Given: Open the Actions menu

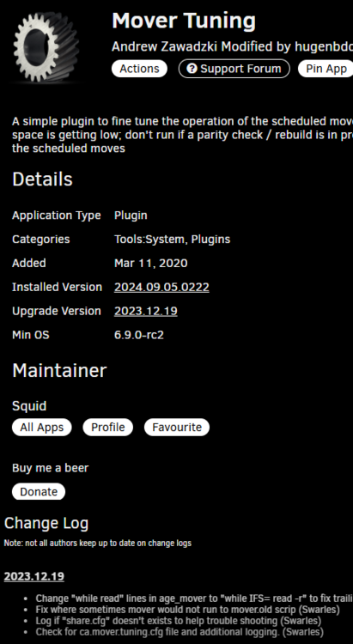Looking at the screenshot, I should point(139,69).
